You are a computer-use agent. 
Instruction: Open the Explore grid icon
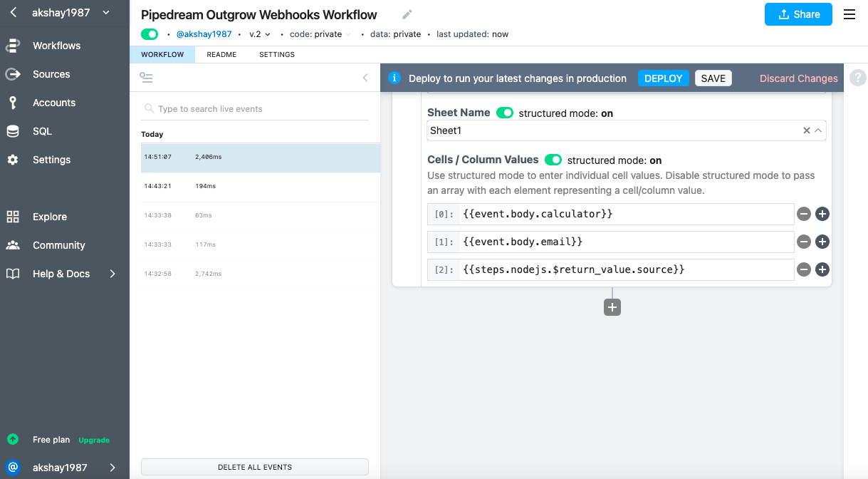click(x=13, y=217)
